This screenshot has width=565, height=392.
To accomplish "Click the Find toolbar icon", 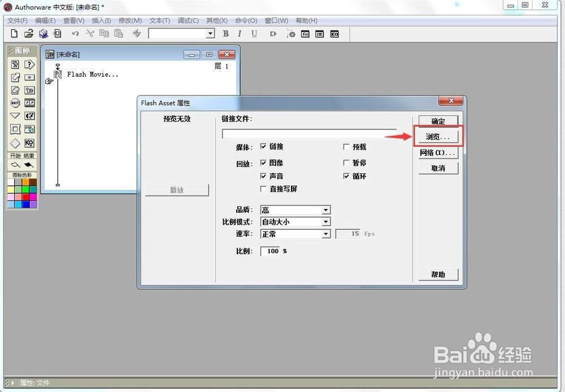I will 137,33.
